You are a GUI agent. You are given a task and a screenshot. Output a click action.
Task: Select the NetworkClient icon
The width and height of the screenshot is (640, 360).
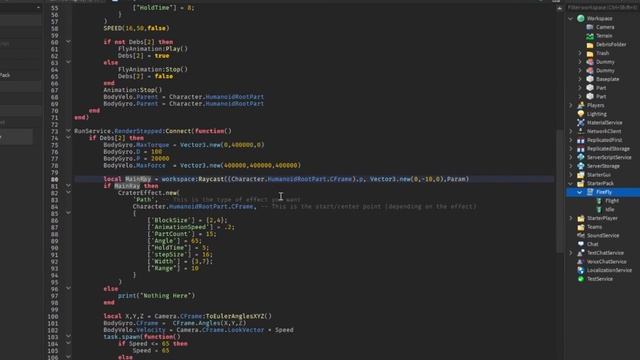[x=581, y=131]
